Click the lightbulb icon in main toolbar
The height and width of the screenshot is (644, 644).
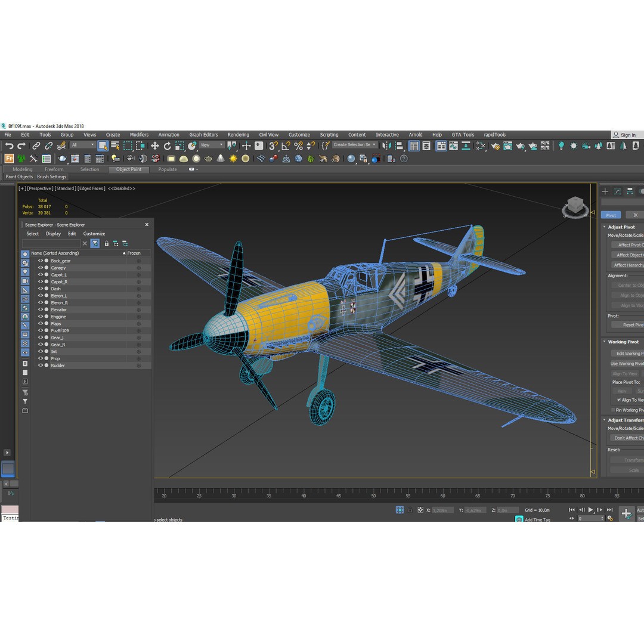point(561,146)
